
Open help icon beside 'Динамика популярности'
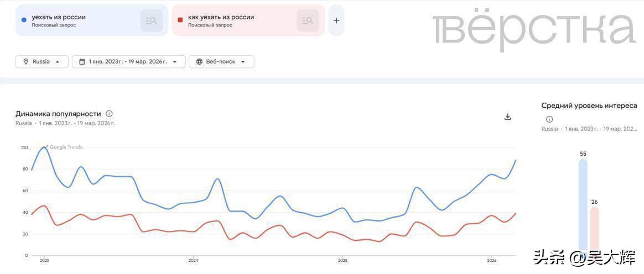pos(109,114)
